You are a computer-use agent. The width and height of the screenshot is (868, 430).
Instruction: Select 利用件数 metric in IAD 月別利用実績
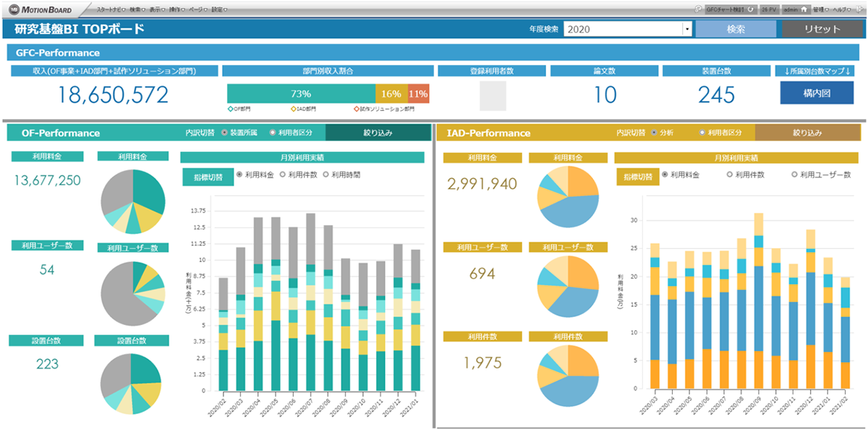tap(728, 174)
